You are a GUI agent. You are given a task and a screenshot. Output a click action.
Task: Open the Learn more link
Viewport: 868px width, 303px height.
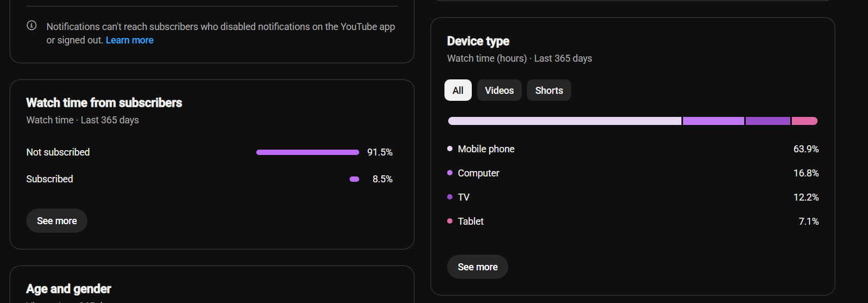130,40
